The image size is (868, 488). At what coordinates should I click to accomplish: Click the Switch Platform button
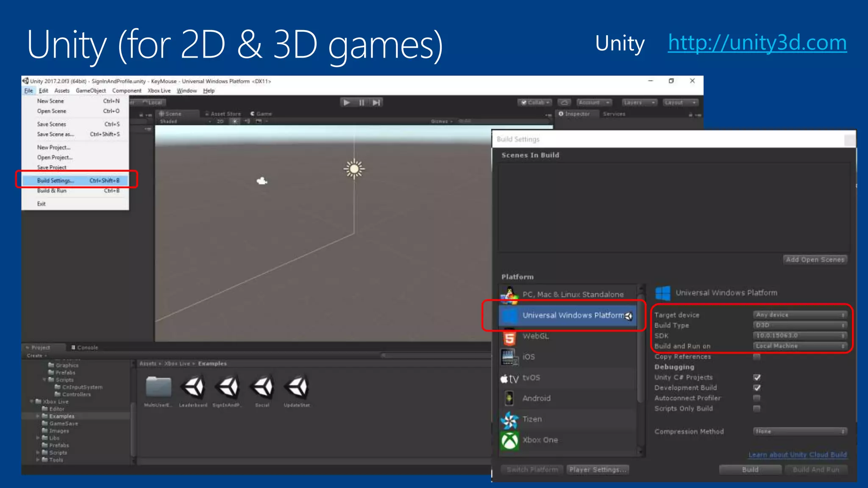[x=532, y=469]
